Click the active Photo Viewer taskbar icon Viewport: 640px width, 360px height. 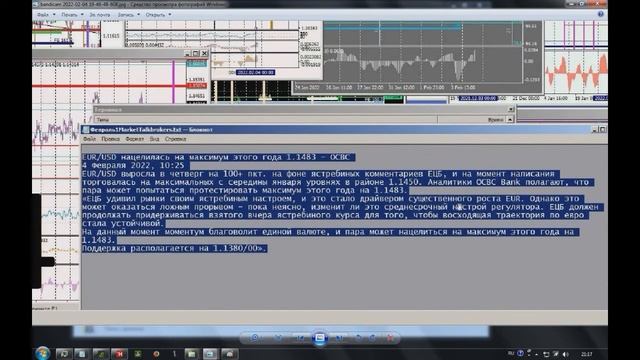tap(210, 354)
